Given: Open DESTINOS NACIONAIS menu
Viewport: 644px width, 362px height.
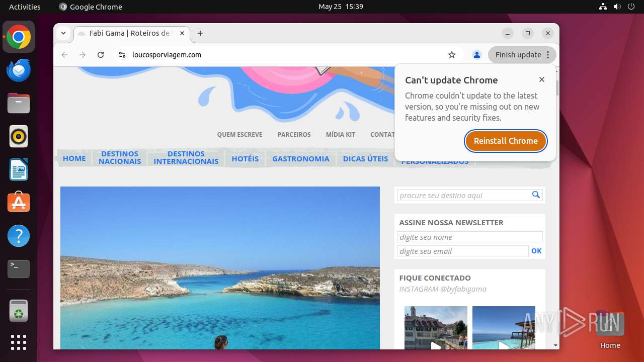Looking at the screenshot, I should click(x=120, y=157).
